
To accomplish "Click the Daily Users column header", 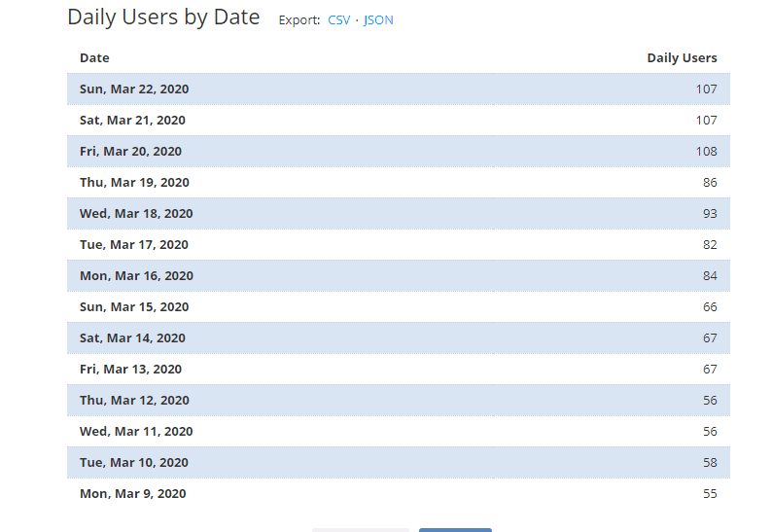I will (682, 58).
